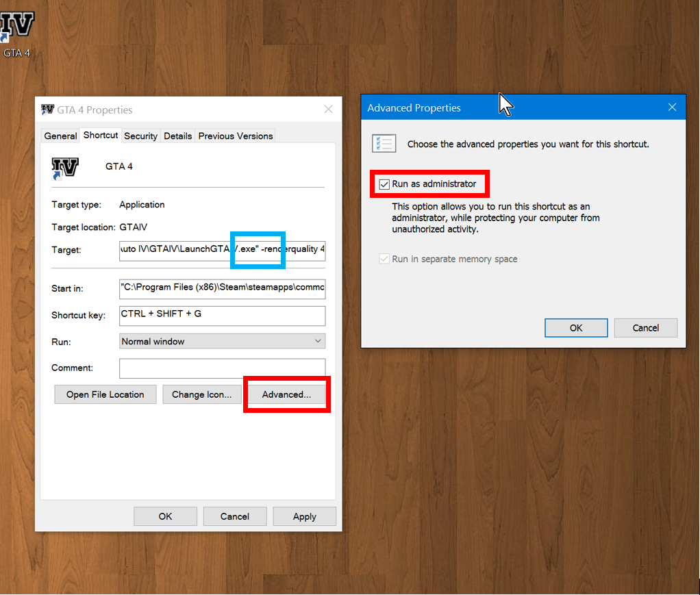Click the 'Target location:' label
Screen dimensions: 700x595
pyautogui.click(x=84, y=227)
